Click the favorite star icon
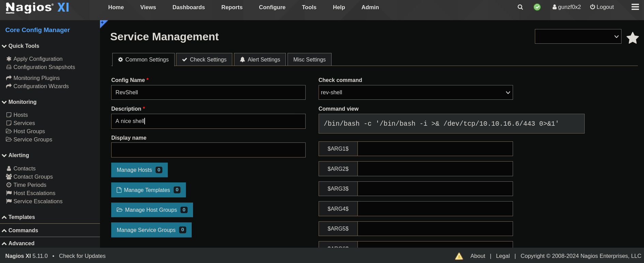Viewport: 644px width, 263px height. 633,38
